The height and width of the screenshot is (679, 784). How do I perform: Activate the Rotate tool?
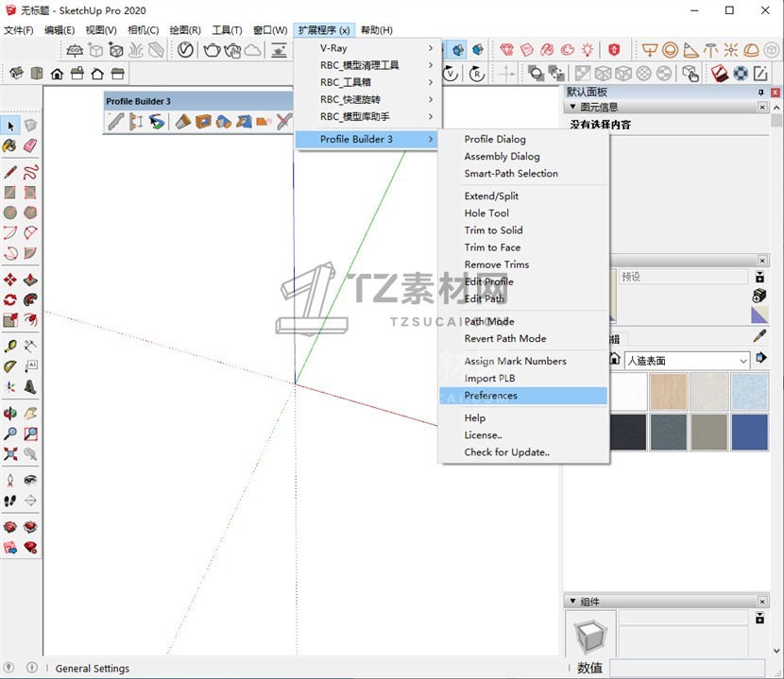10,299
